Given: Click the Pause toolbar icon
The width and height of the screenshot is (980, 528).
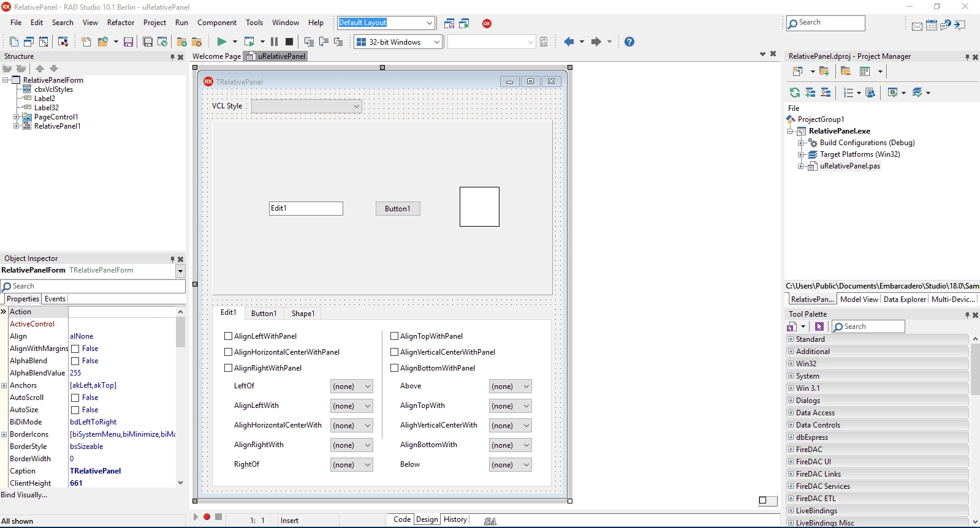Looking at the screenshot, I should pyautogui.click(x=274, y=42).
